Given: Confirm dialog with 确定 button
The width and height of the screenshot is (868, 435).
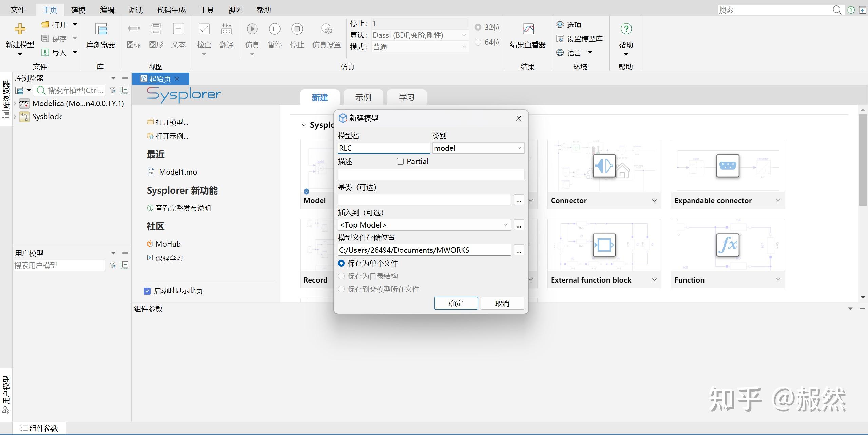Looking at the screenshot, I should [x=456, y=303].
